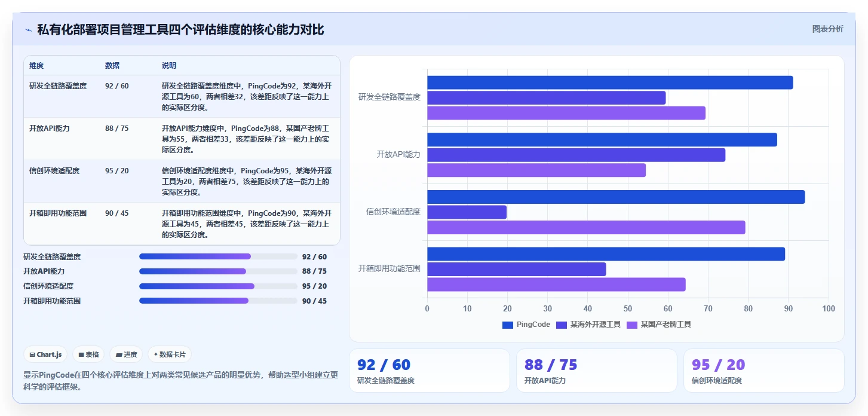Click the short 某海外开源工具 bar for 信创环境适配度
The width and height of the screenshot is (868, 416).
pos(467,212)
